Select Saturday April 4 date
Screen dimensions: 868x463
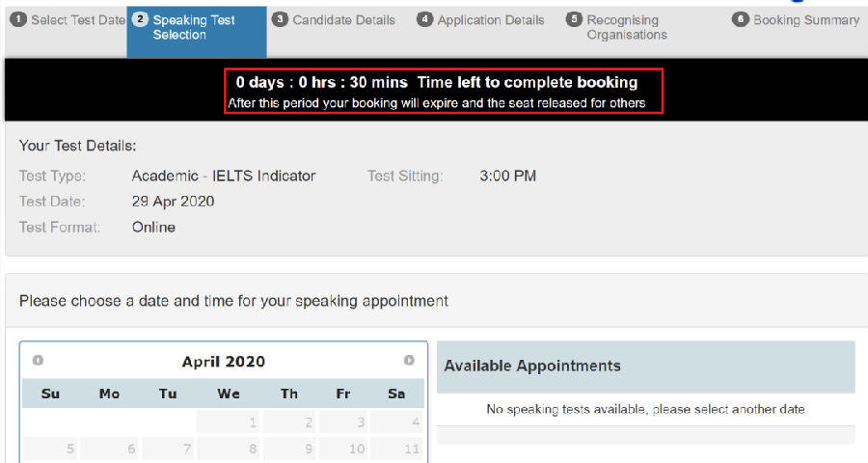(397, 422)
